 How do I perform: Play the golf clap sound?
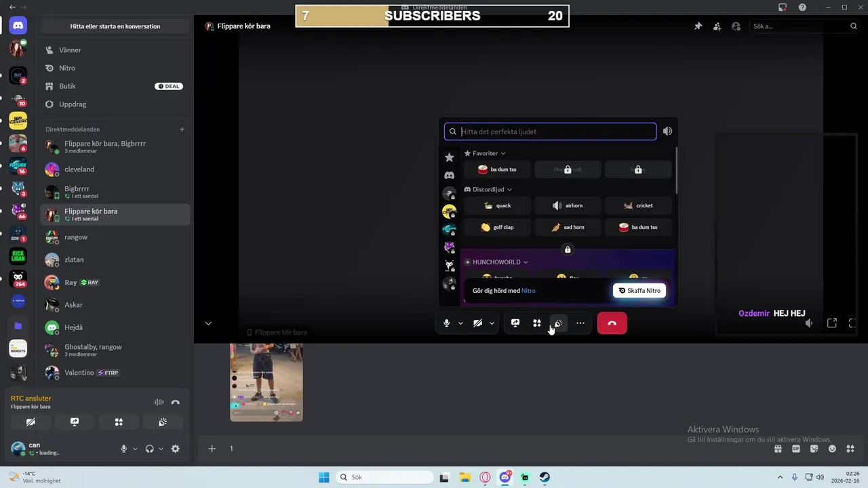point(497,227)
